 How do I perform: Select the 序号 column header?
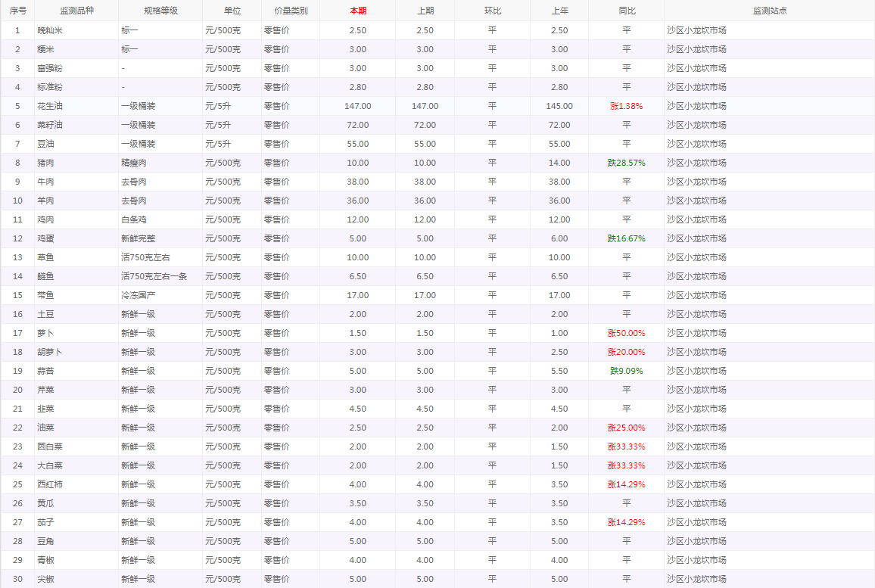(x=17, y=11)
